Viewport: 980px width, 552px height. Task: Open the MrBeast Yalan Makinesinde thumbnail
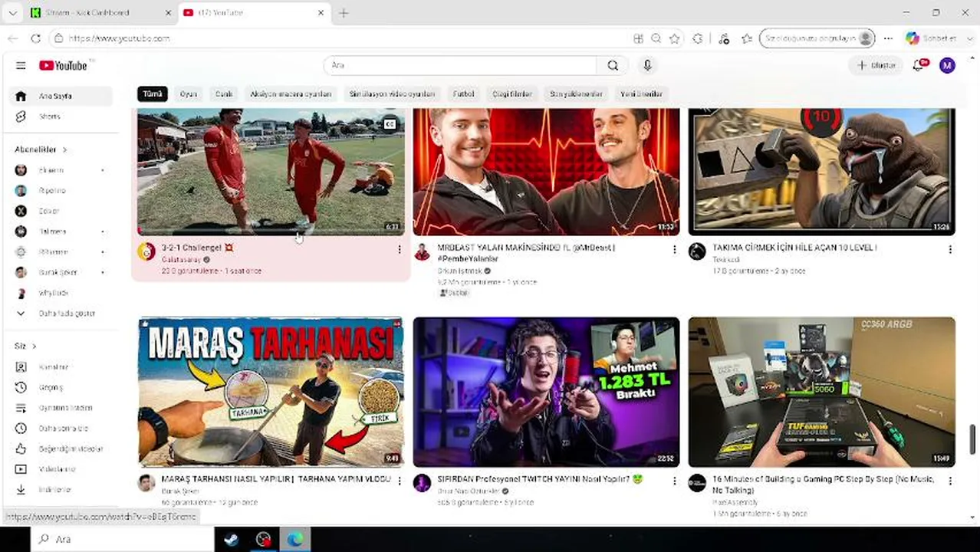pos(546,171)
